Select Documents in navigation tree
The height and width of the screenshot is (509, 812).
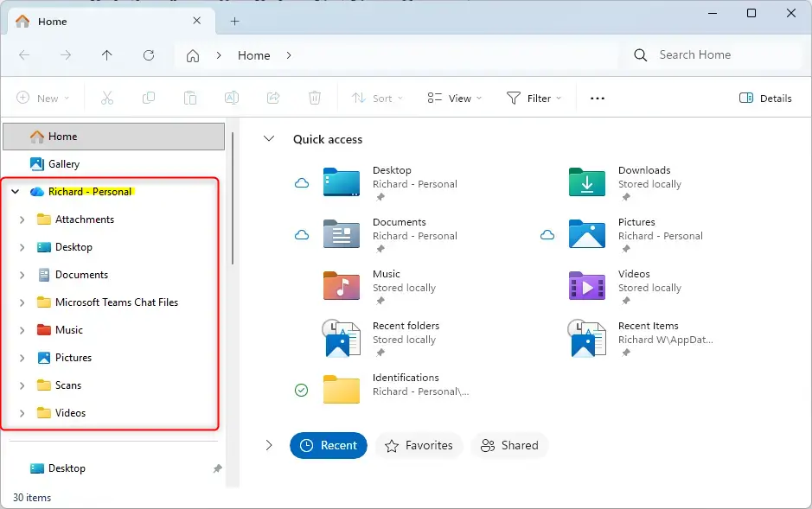[x=82, y=275]
